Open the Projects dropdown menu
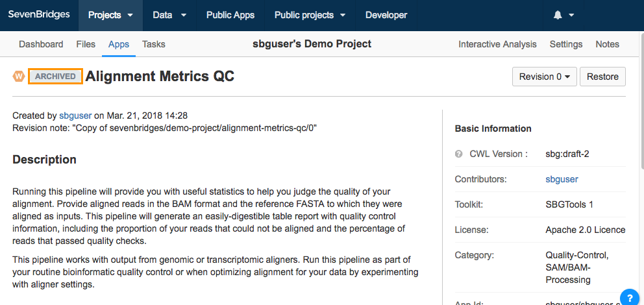This screenshot has height=305, width=644. [x=110, y=16]
